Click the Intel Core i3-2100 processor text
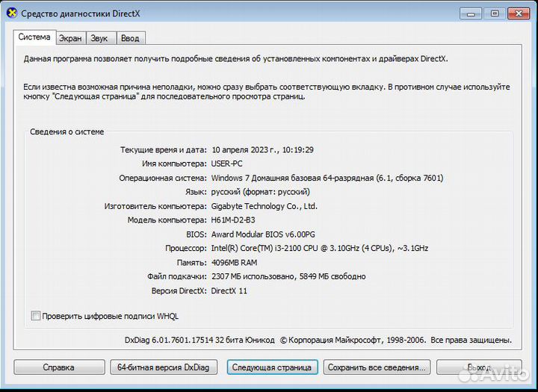 319,248
